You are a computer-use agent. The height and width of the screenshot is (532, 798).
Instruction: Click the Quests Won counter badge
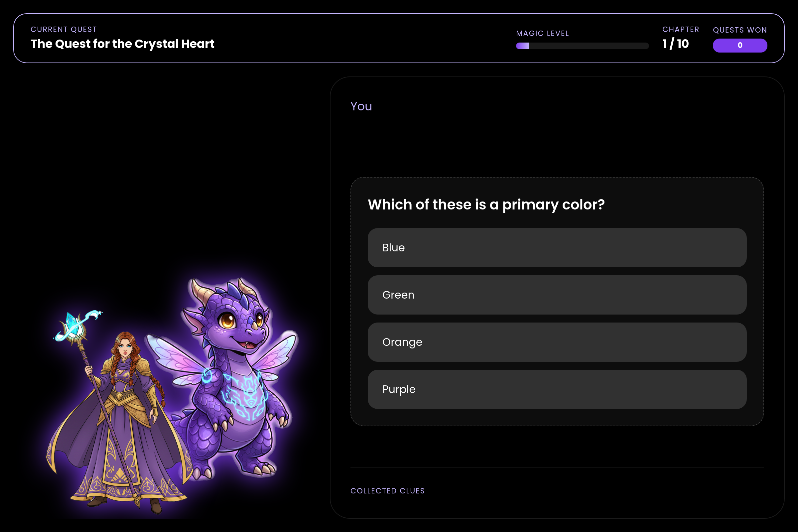coord(740,45)
